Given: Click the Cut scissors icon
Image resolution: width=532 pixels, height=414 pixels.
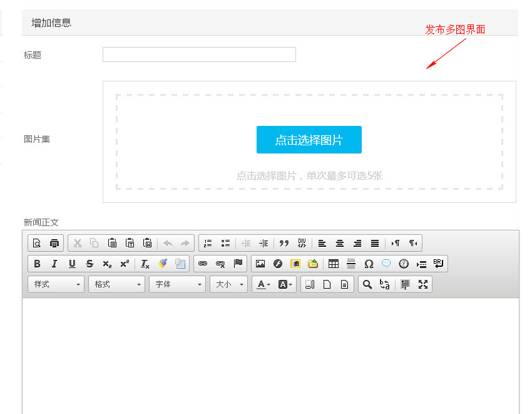Looking at the screenshot, I should [78, 243].
